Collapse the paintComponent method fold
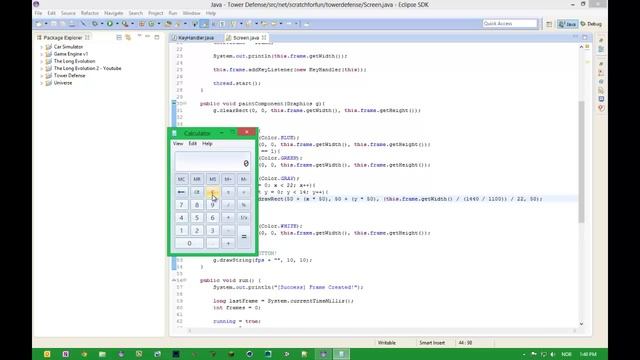The image size is (640, 360). (186, 104)
